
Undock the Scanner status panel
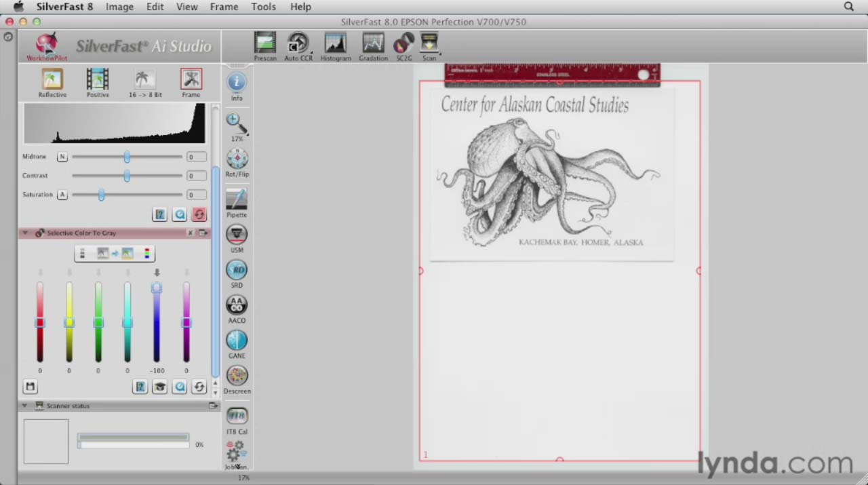click(x=213, y=406)
